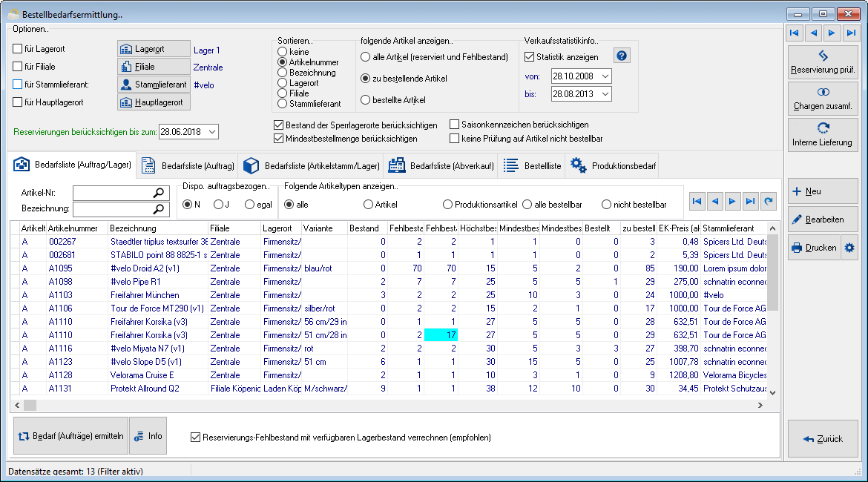The image size is (868, 482).
Task: Go to next row in grid navigator
Action: [732, 202]
